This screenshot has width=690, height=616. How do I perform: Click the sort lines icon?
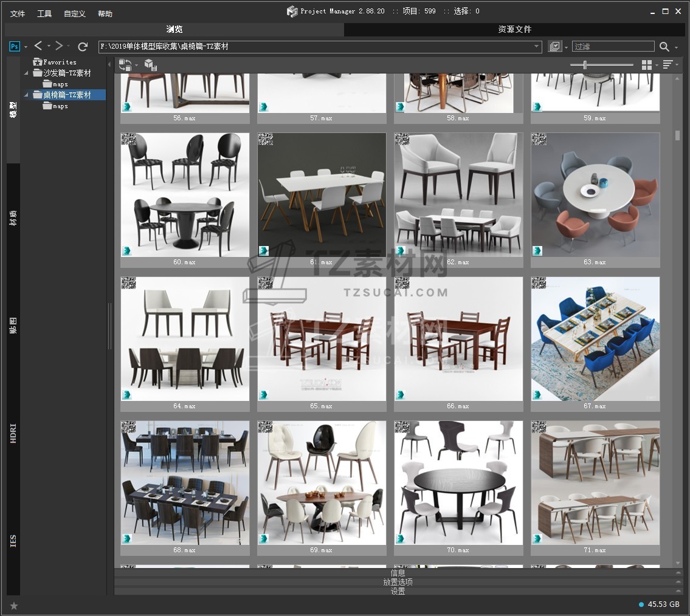point(668,65)
